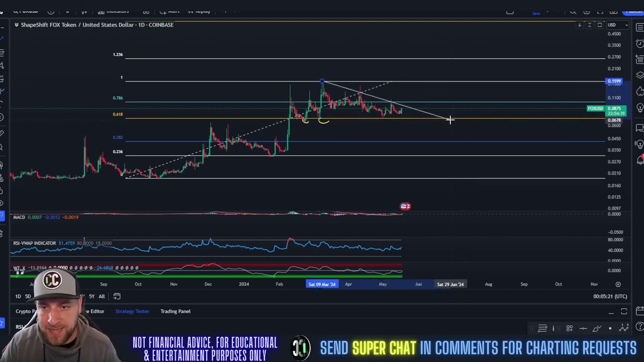Click the 0.236 Fibonacci level label
The height and width of the screenshot is (362, 644).
[x=118, y=151]
